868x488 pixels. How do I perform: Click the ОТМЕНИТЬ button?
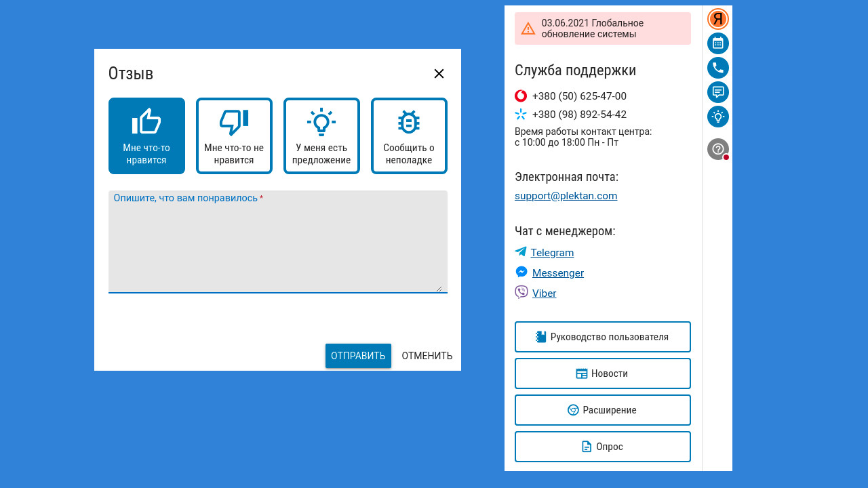click(x=427, y=356)
